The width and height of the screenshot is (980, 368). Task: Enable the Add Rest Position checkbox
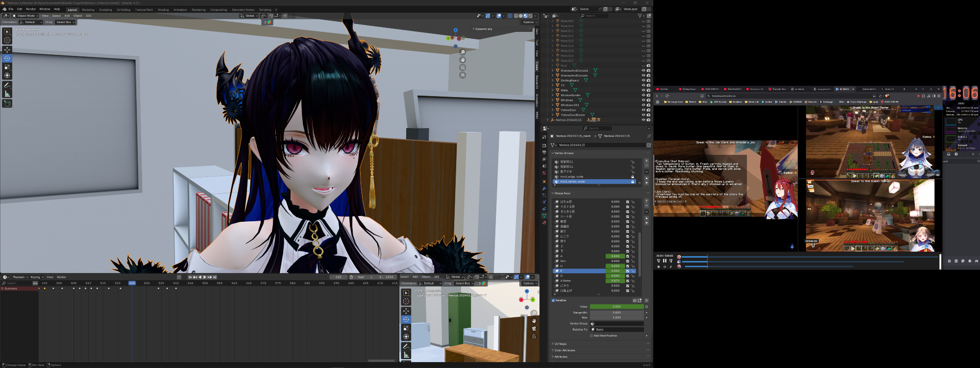[x=591, y=336]
